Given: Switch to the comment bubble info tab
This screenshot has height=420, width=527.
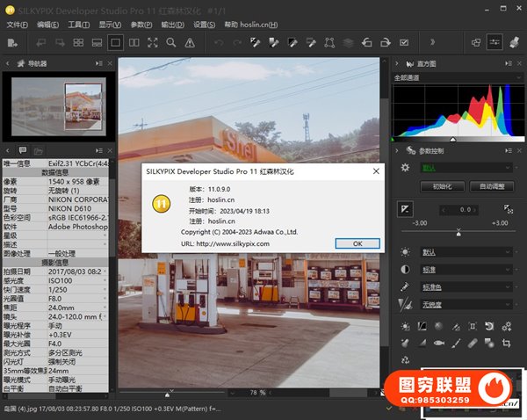Looking at the screenshot, I should [25, 150].
